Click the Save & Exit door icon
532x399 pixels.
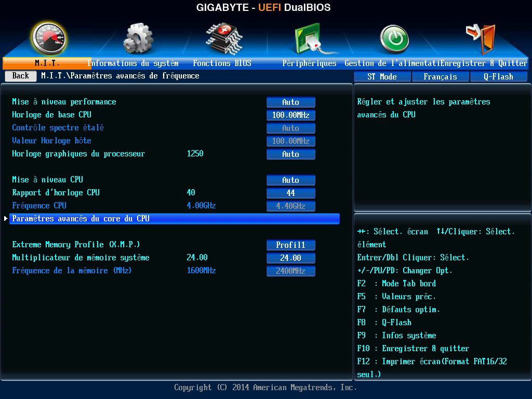pos(481,39)
